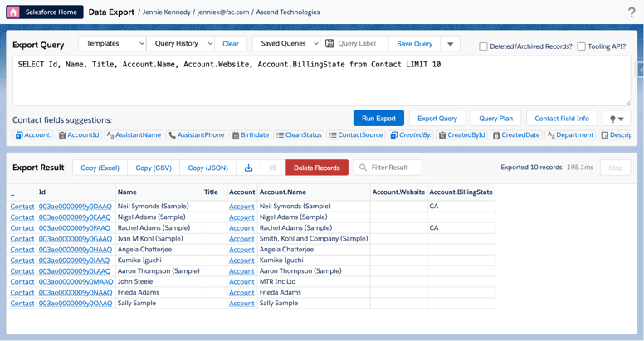Insert CreatedBy. relationship suggestion

(411, 134)
